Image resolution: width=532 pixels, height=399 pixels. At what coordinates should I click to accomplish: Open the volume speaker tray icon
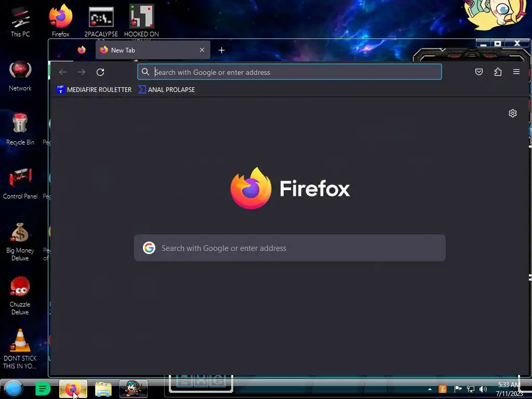(x=483, y=389)
